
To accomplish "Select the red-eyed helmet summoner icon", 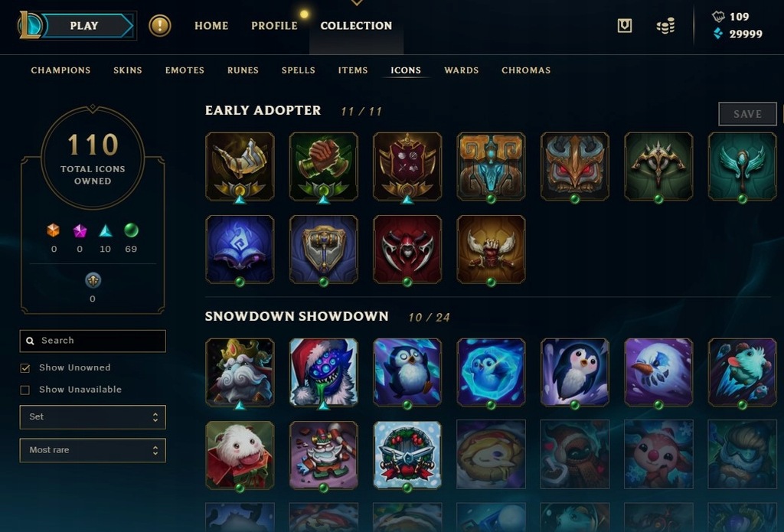I will [x=575, y=167].
